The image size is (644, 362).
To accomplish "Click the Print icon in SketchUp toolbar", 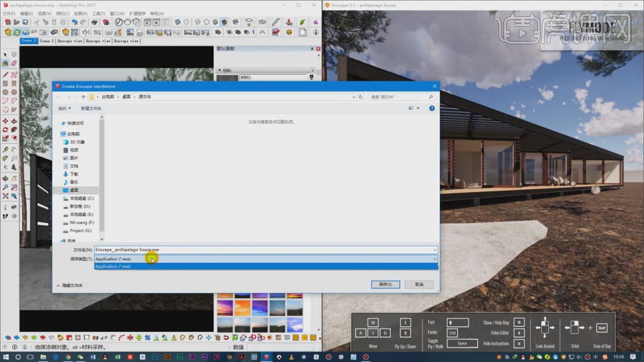I will (94, 22).
